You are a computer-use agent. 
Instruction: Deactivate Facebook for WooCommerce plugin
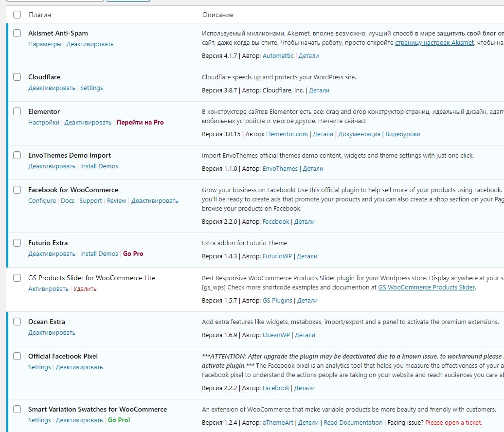coord(155,200)
